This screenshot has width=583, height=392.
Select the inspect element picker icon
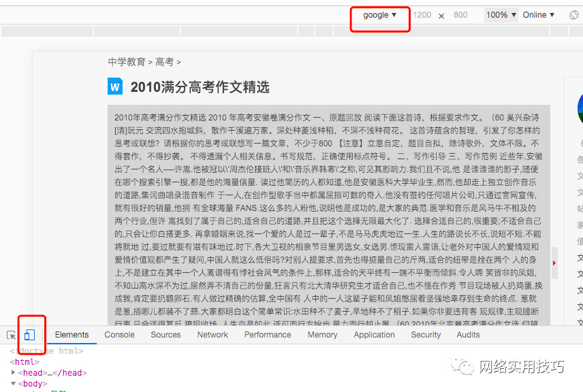pos(11,335)
